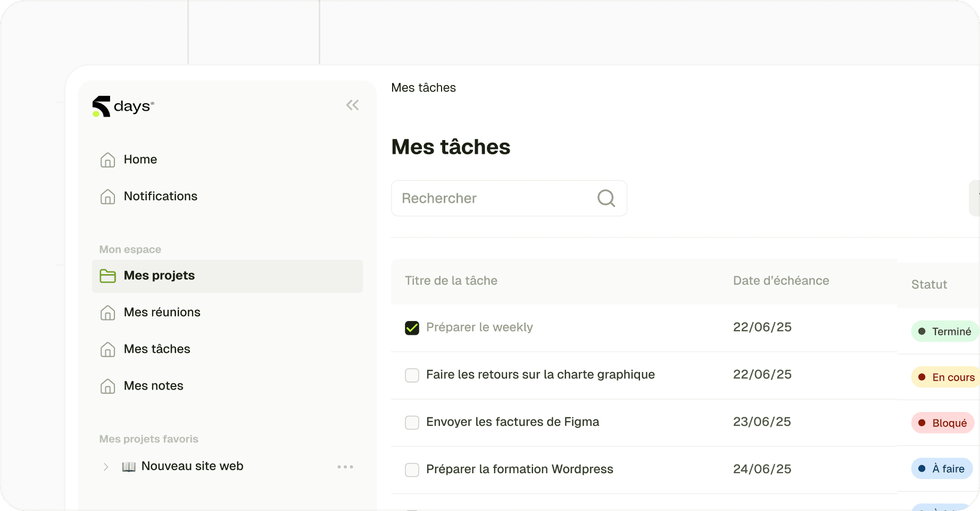Screen dimensions: 980x511
Task: Open the three-dot menu for Nouveau site web
Action: (x=345, y=467)
